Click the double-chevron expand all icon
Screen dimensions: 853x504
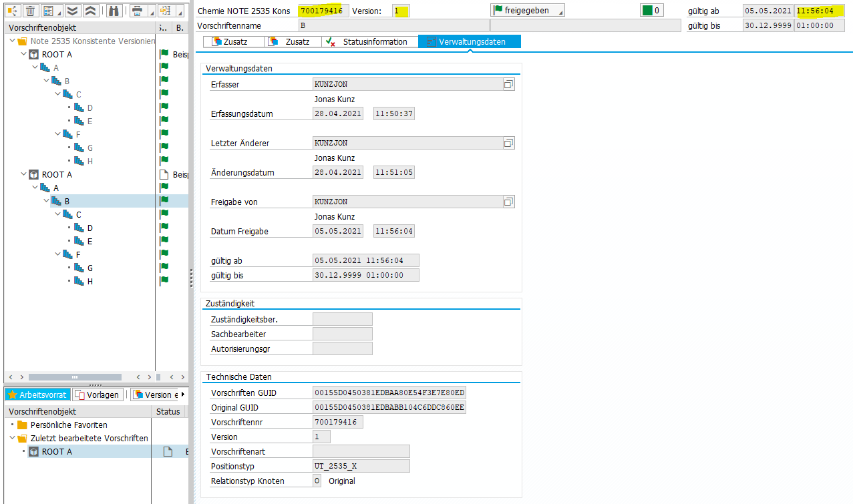click(x=73, y=11)
